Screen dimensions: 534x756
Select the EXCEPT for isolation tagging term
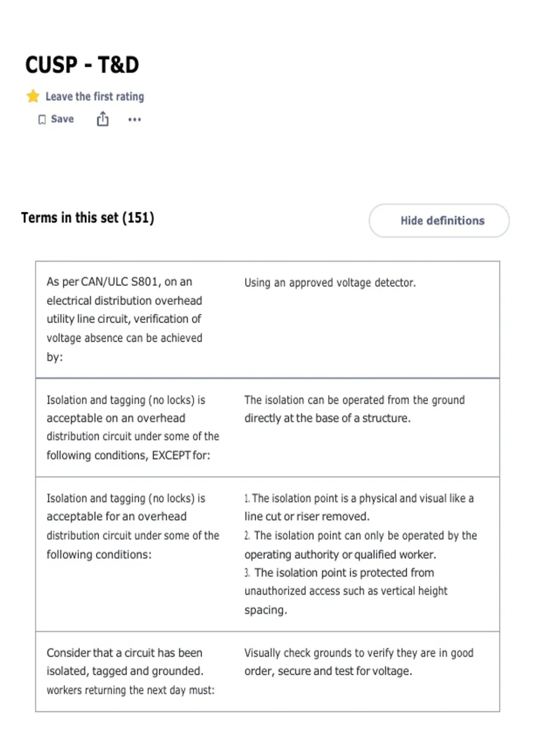[x=133, y=427]
